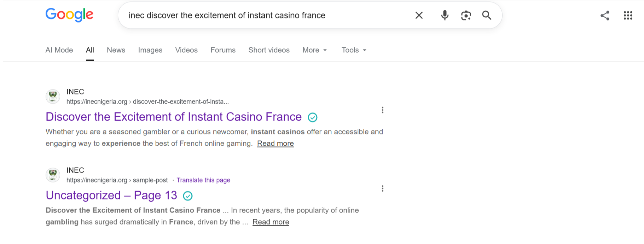Click INEC site name above first result

click(x=75, y=92)
